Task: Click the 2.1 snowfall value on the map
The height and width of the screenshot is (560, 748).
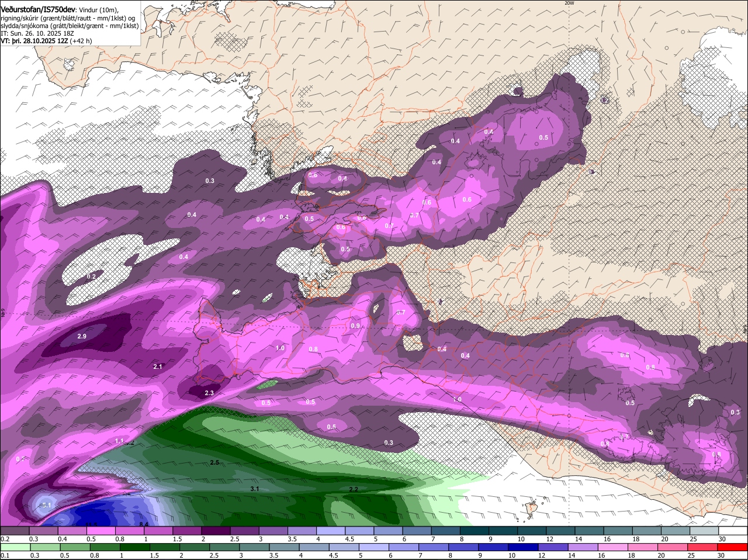Action: pyautogui.click(x=158, y=367)
